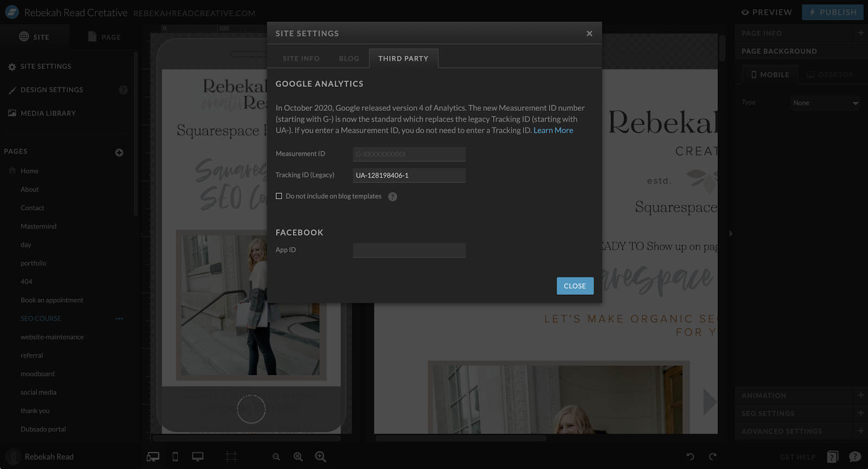Expand the SEO Settings section
868x469 pixels.
click(x=860, y=413)
